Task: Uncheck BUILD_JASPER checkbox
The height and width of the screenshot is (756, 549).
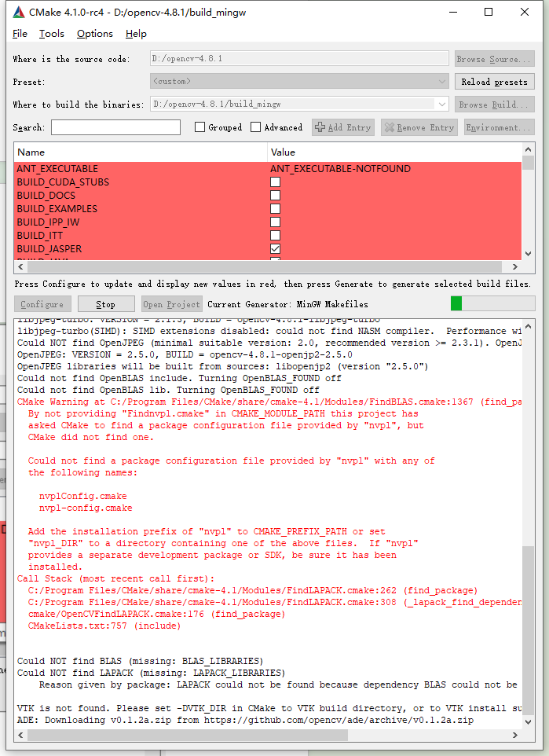Action: (275, 249)
